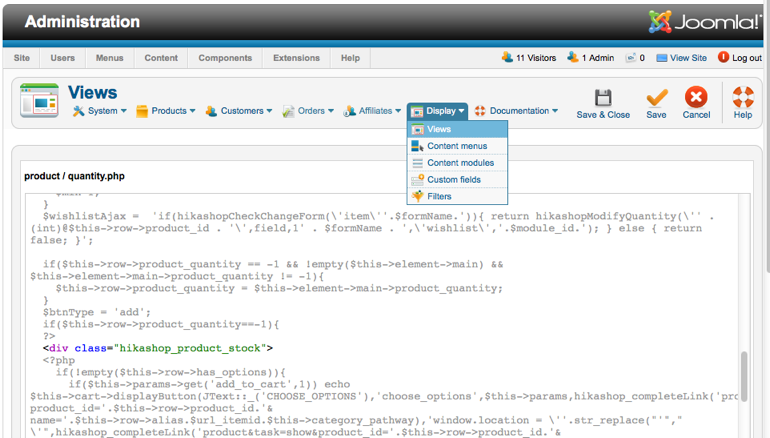Screen dimensions: 770x438
Task: Click the "$btnType = 'add';" code line
Action: pos(97,312)
